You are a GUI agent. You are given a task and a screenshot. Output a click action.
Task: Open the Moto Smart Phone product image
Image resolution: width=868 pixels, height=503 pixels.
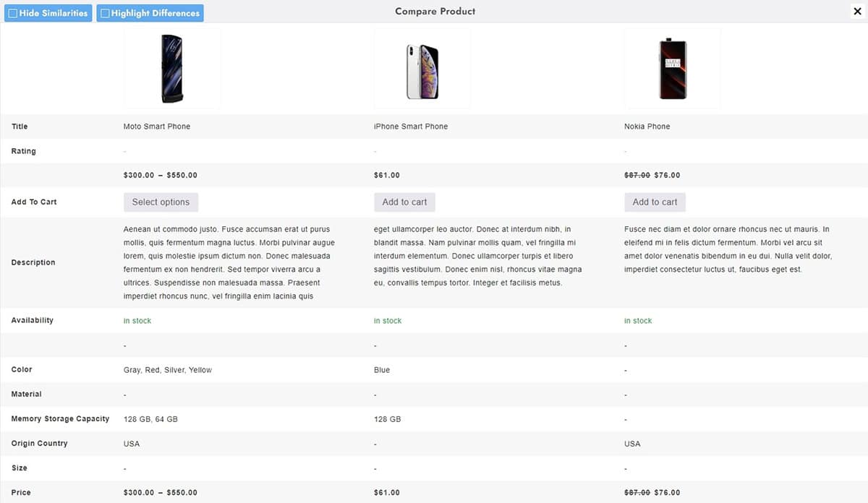click(172, 69)
